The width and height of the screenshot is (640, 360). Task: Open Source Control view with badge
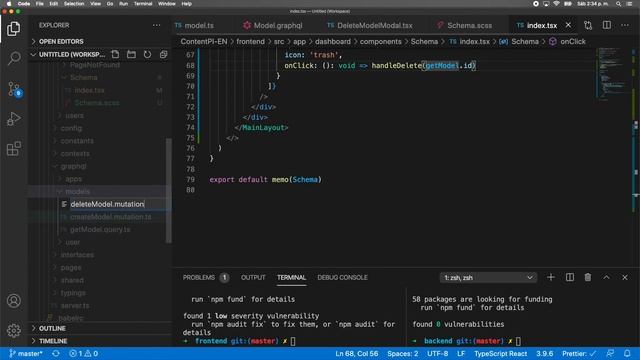14,89
